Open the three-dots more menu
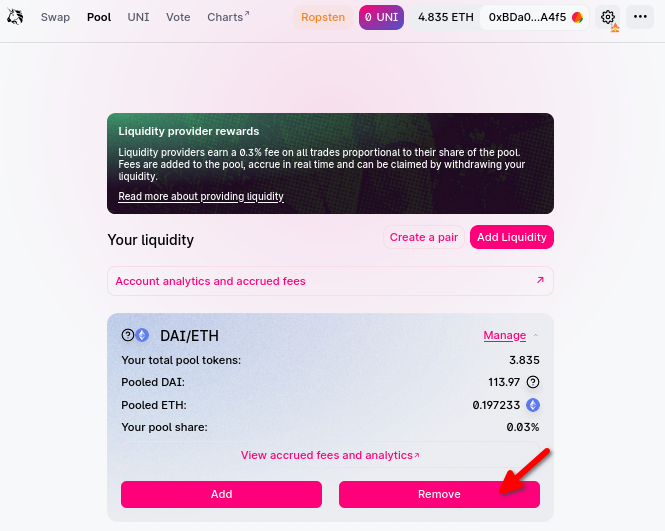This screenshot has width=665, height=531. click(x=640, y=17)
